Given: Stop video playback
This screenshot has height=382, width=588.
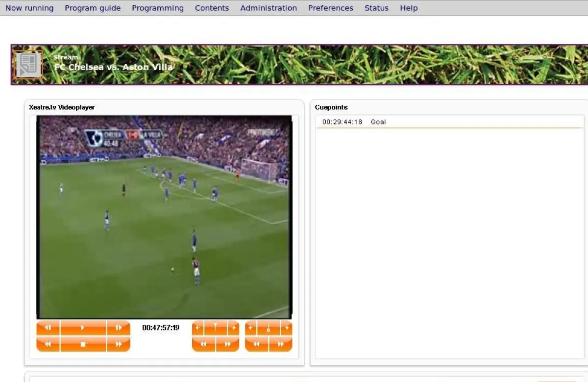Looking at the screenshot, I should point(83,344).
